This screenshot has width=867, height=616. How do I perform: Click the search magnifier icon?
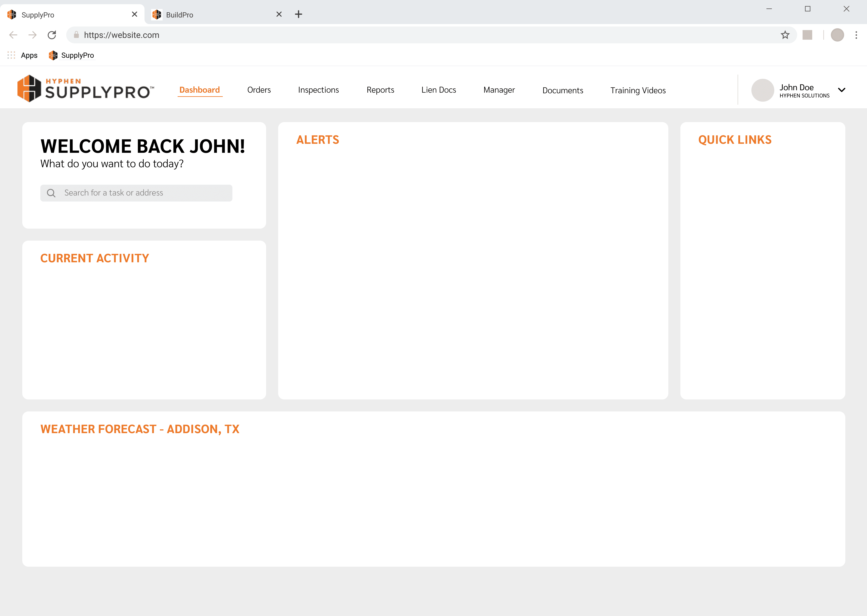51,193
